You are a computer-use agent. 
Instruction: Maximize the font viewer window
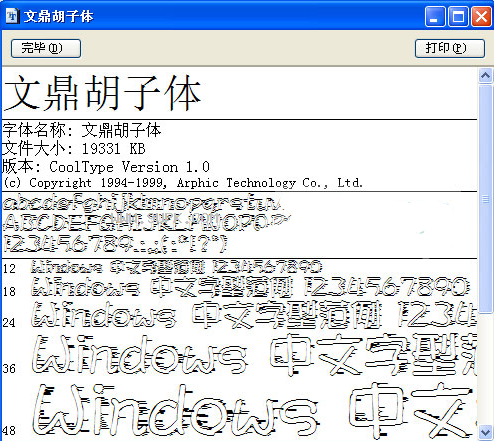click(458, 16)
